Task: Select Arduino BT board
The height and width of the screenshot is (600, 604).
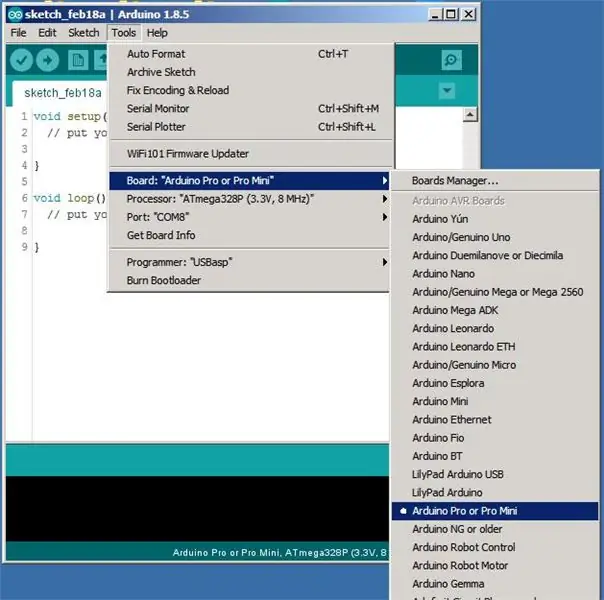Action: [x=495, y=456]
